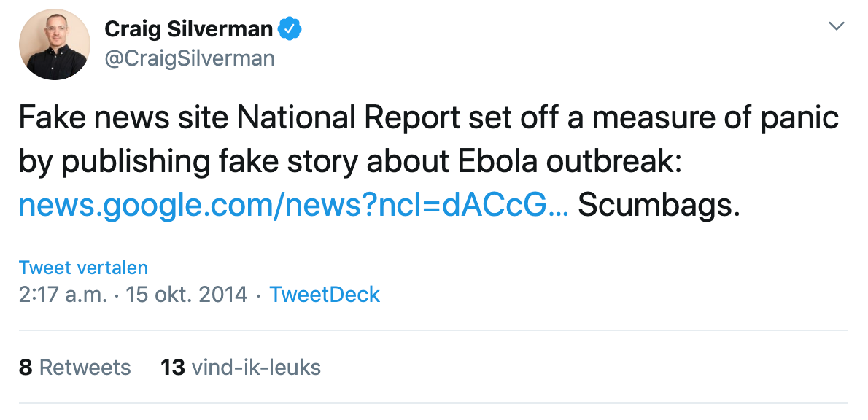Follow the news.google.com link in tweet
Screen dimensions: 868x420
pyautogui.click(x=292, y=206)
